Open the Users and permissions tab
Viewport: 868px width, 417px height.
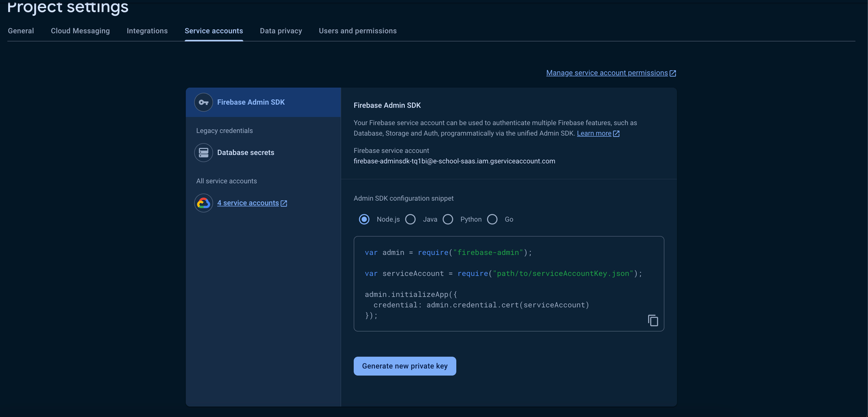click(358, 31)
